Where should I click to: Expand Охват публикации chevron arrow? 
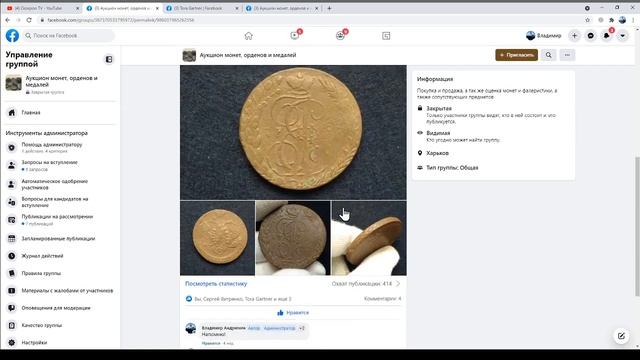click(x=398, y=284)
